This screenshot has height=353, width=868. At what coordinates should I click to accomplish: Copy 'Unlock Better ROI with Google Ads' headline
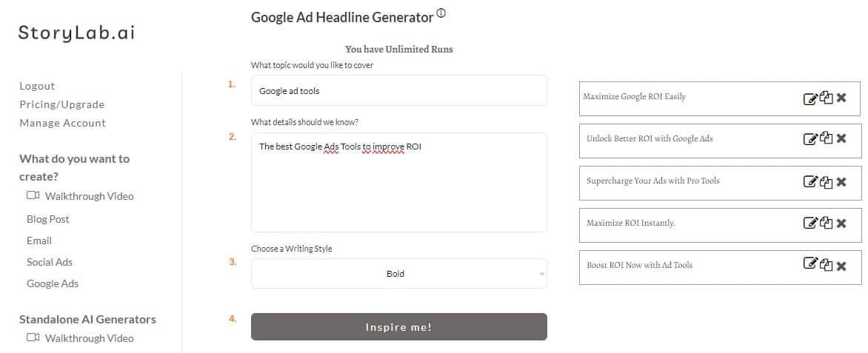coord(826,138)
